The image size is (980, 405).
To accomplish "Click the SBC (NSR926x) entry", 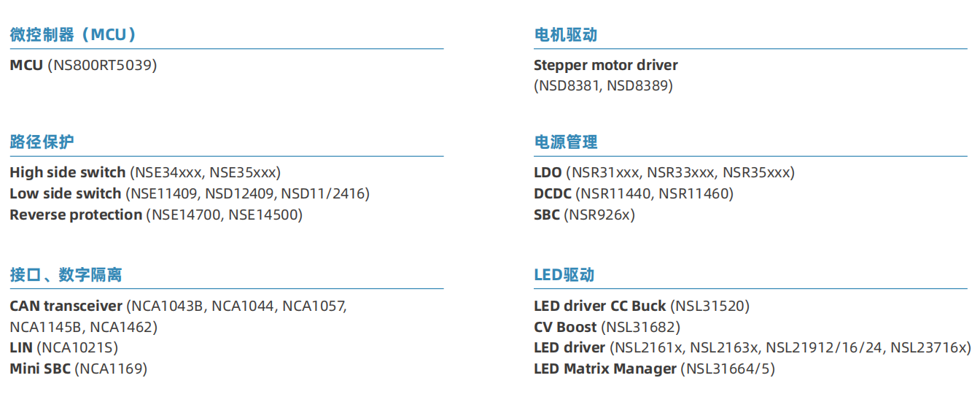I will pos(584,215).
